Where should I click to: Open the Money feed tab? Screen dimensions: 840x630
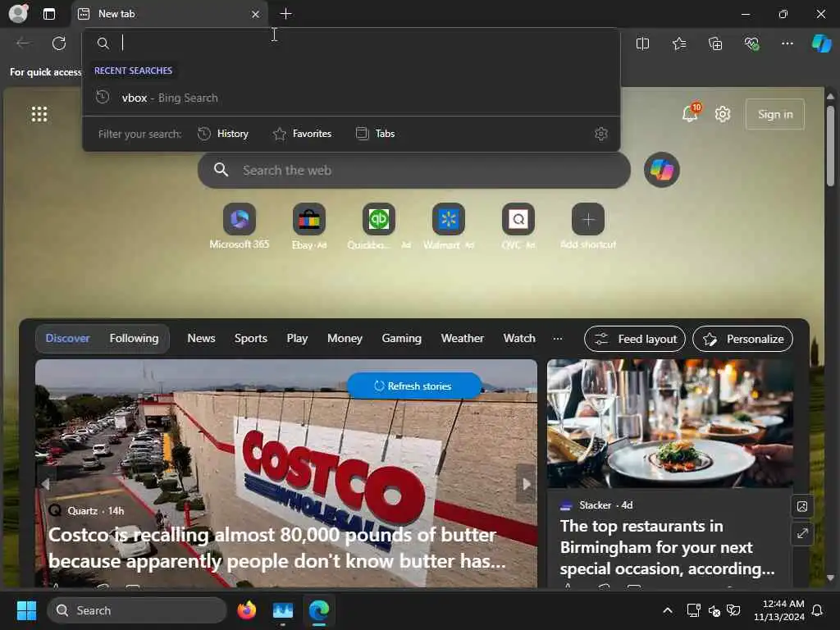345,338
